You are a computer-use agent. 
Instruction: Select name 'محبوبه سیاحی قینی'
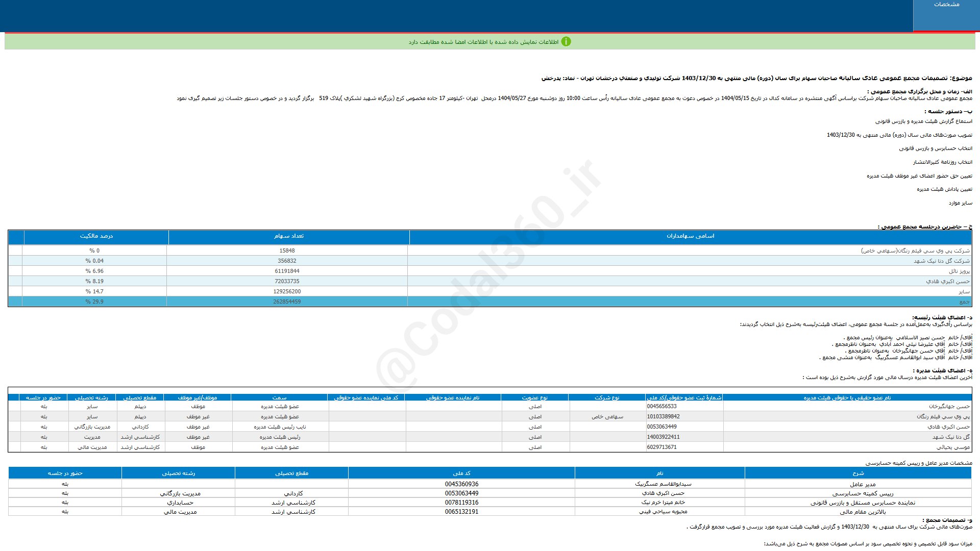click(x=663, y=512)
